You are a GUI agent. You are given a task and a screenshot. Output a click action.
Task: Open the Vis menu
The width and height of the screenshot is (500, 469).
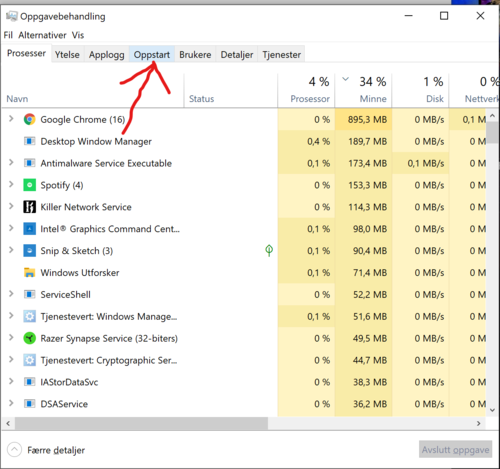pos(78,35)
